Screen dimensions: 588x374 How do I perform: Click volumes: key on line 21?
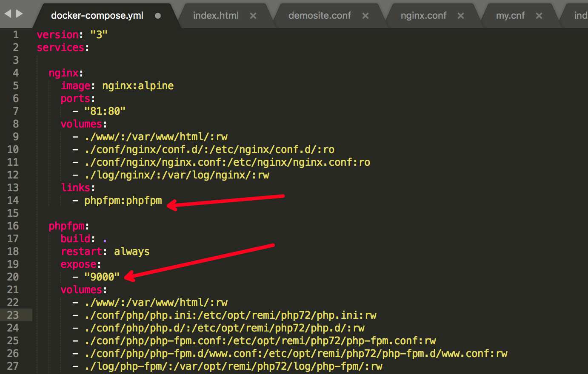pyautogui.click(x=84, y=290)
